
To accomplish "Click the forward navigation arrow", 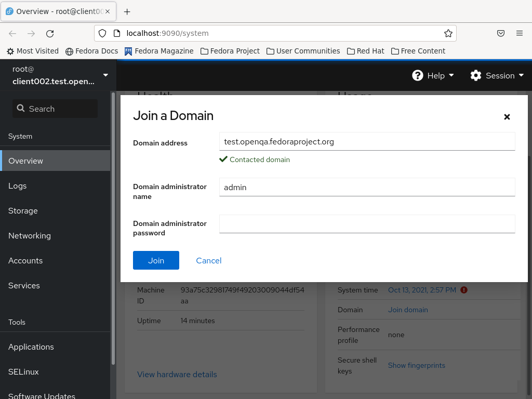I will (31, 33).
